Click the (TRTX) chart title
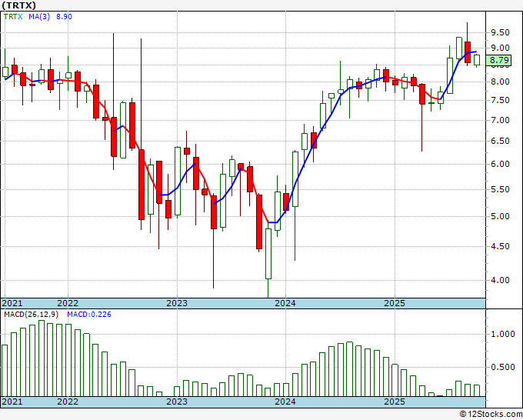The height and width of the screenshot is (420, 523). (18, 5)
